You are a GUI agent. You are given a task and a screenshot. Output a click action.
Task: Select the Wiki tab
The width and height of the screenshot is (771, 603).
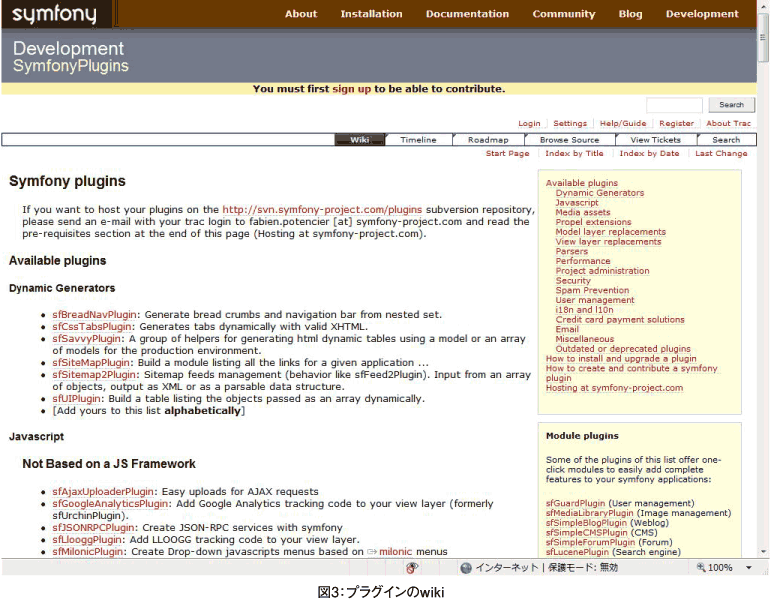[x=359, y=140]
